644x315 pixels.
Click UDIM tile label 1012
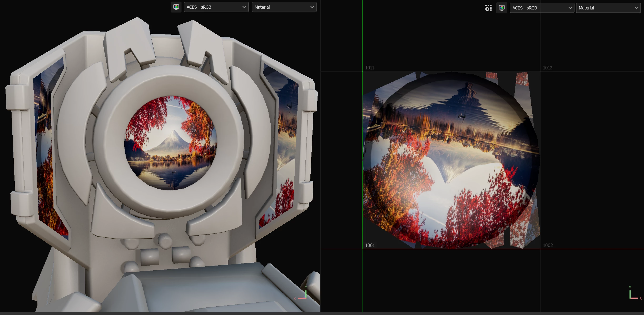click(547, 68)
